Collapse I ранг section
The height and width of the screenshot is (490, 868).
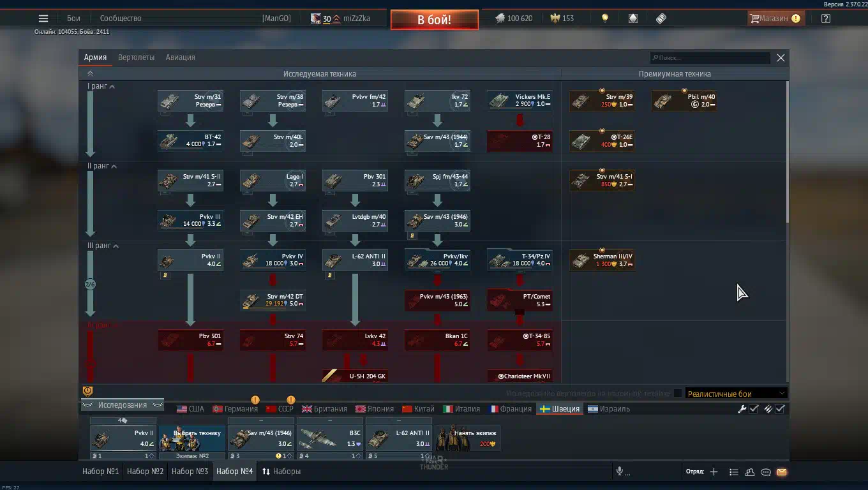point(101,86)
